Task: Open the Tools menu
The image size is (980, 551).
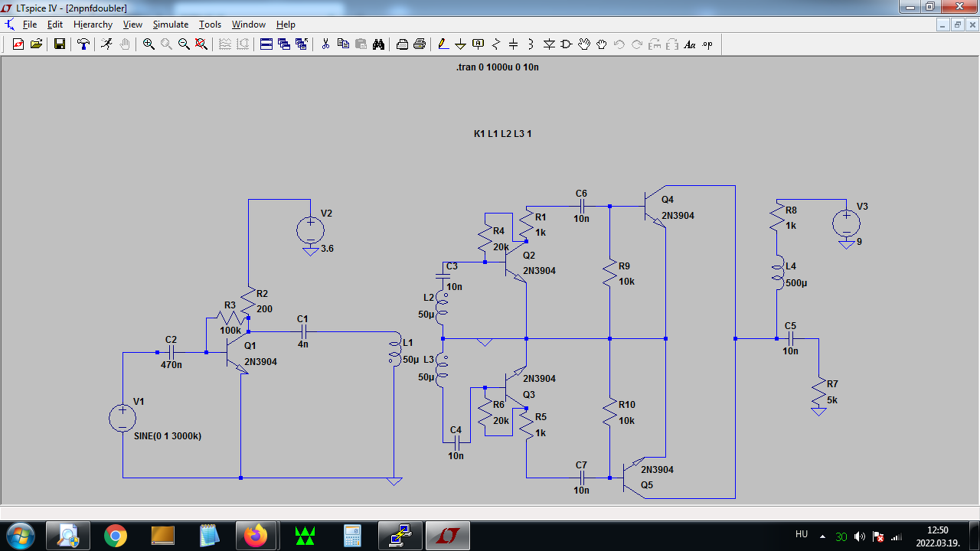Action: coord(210,24)
